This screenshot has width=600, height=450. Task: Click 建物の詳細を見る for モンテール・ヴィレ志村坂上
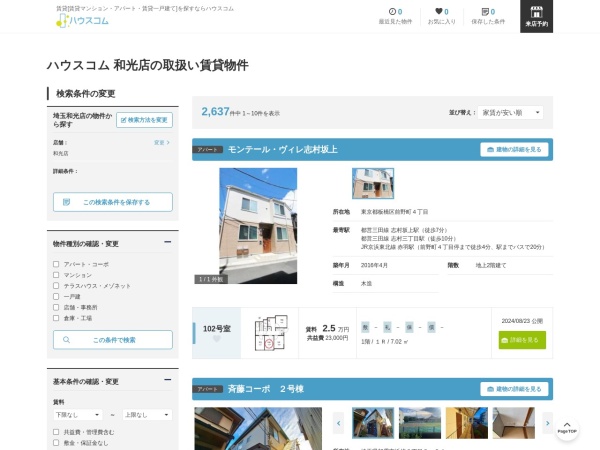(514, 150)
